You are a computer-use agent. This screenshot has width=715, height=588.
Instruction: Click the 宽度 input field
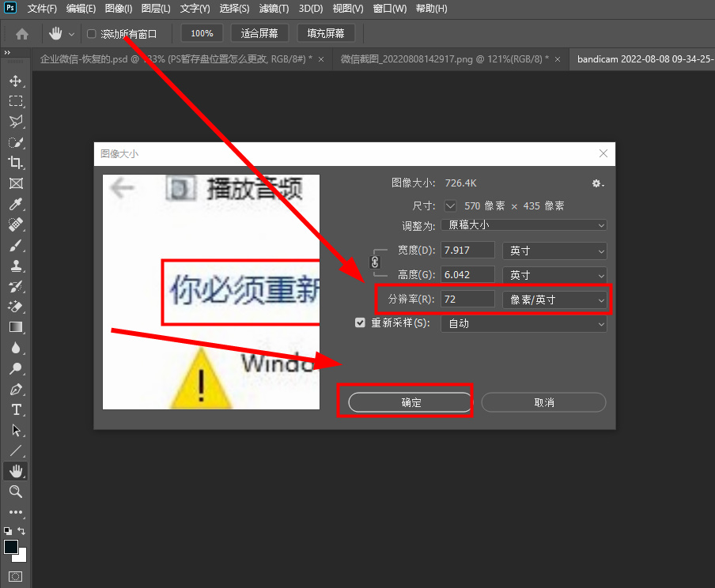pyautogui.click(x=467, y=250)
